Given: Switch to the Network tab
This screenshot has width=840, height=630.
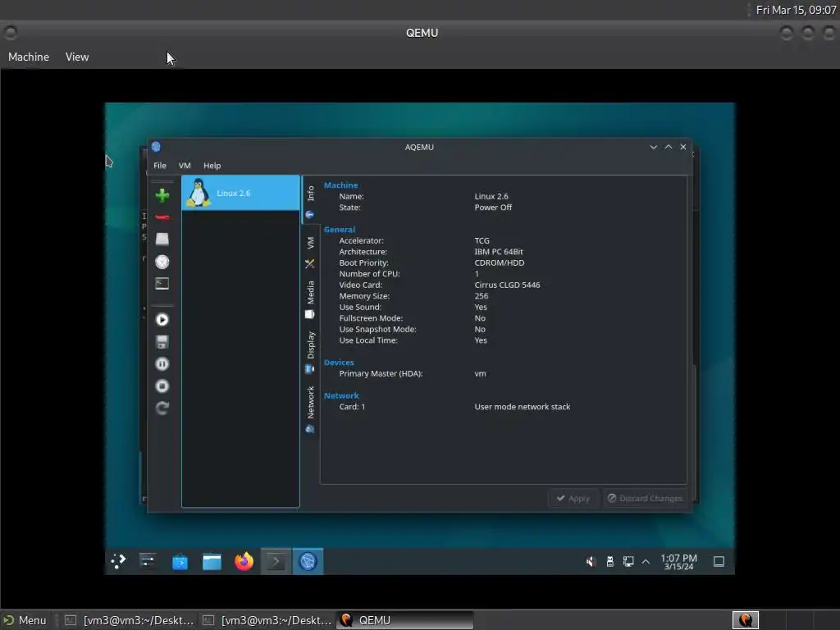Looking at the screenshot, I should click(310, 409).
